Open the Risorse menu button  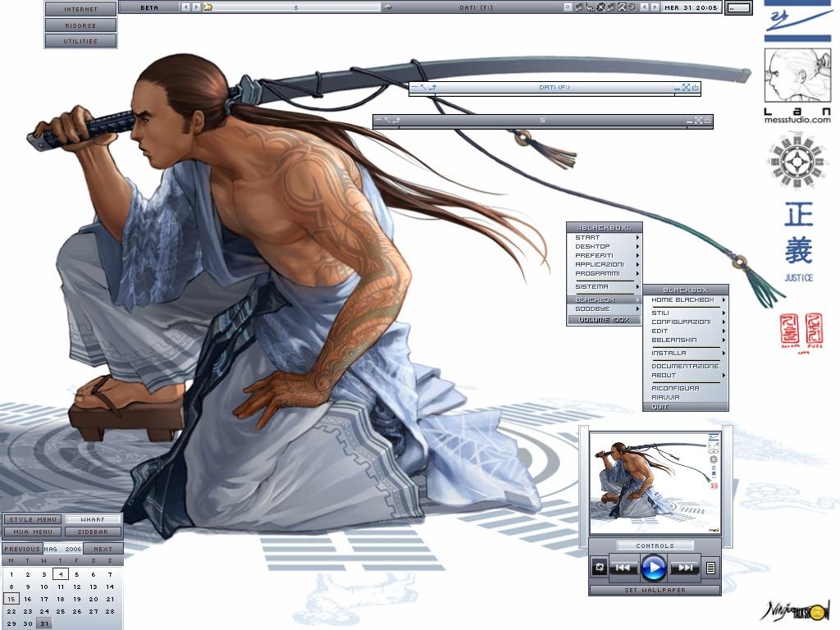80,25
